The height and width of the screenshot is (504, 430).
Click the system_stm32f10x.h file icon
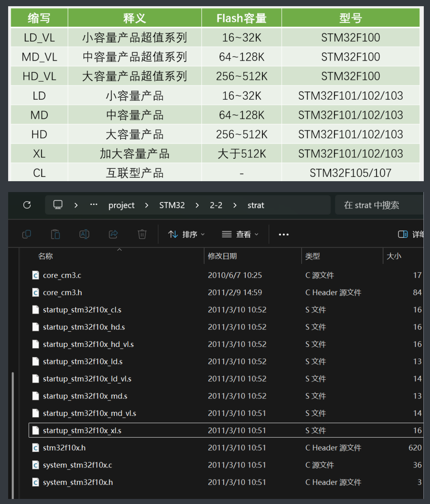(x=36, y=482)
